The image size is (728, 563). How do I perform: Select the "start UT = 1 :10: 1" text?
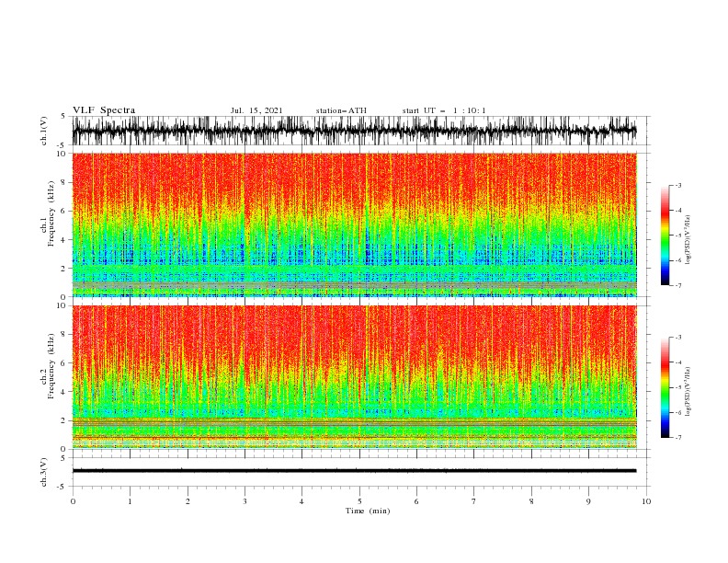pos(444,110)
